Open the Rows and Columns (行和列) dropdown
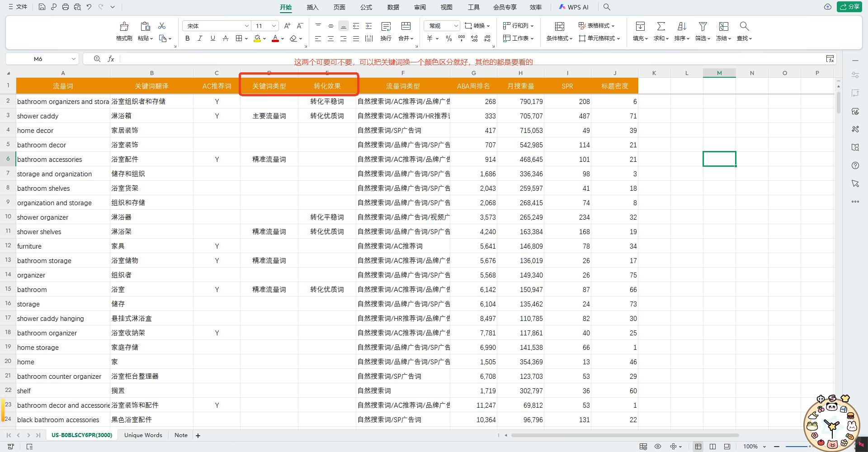This screenshot has width=868, height=452. [x=519, y=26]
